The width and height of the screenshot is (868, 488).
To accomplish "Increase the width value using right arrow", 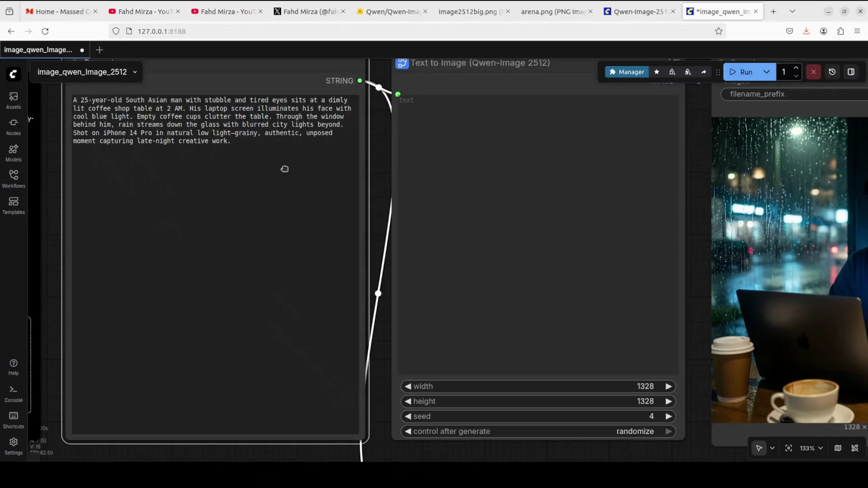I will click(x=669, y=386).
